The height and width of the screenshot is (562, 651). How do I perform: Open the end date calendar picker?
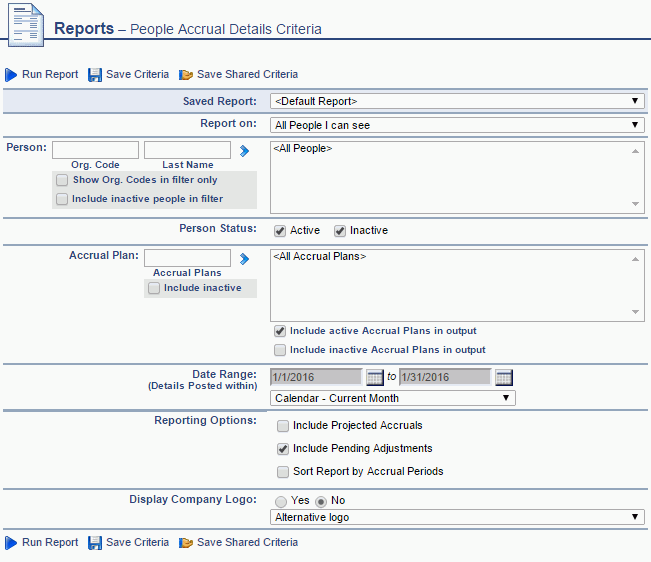pos(504,377)
